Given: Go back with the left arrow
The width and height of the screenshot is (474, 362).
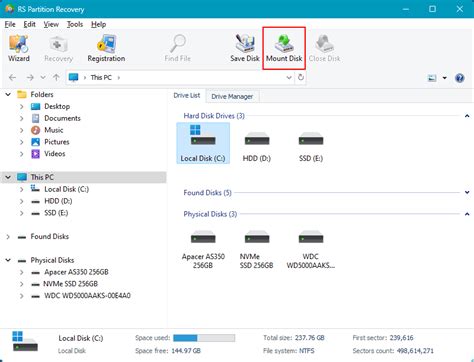Looking at the screenshot, I should click(x=13, y=78).
